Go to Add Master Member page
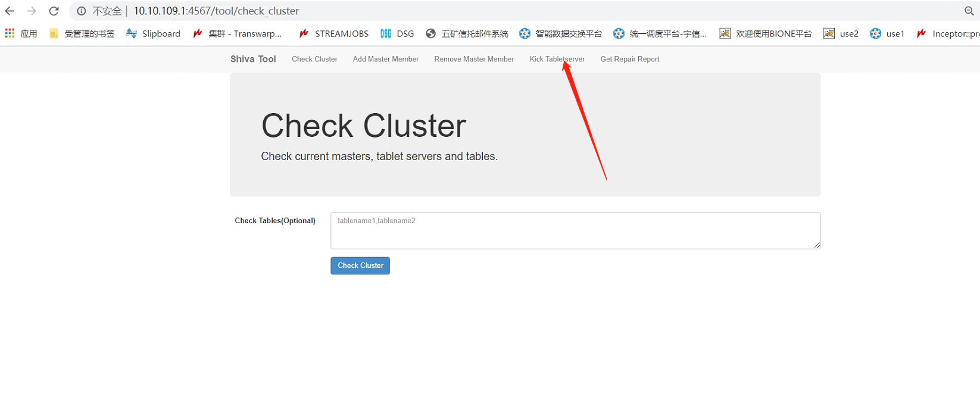The width and height of the screenshot is (980, 419). pos(385,59)
